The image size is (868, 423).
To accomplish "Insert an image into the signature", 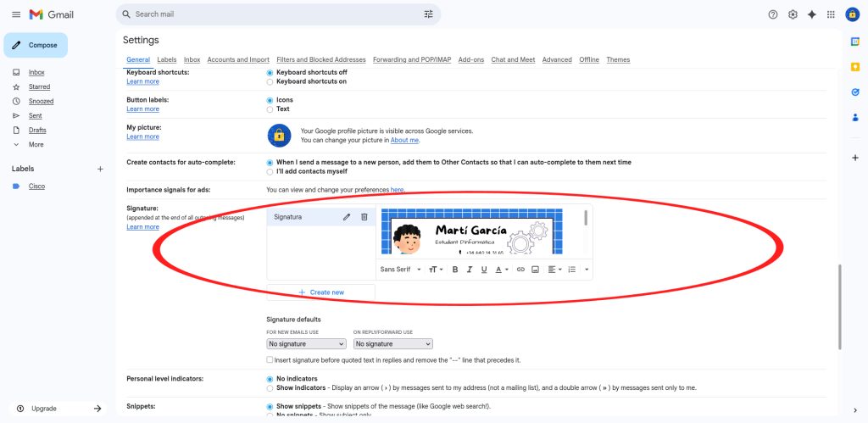I will [x=535, y=270].
